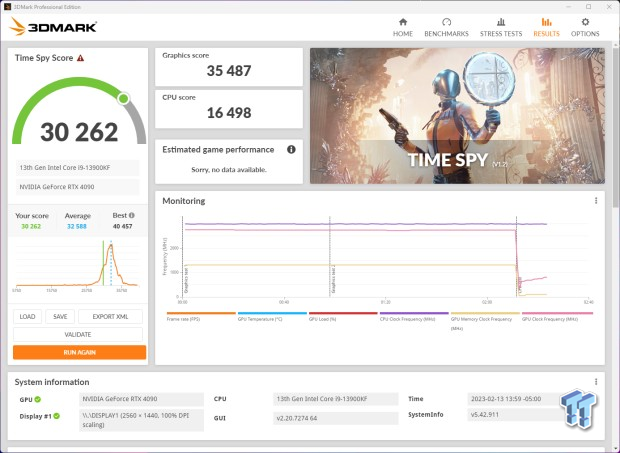The image size is (620, 453).
Task: Click the Graphics score value 35 487
Action: [x=229, y=71]
